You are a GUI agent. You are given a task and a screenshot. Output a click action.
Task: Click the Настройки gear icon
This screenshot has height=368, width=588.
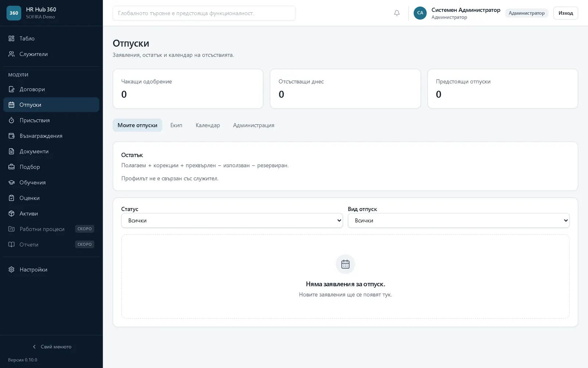point(11,269)
